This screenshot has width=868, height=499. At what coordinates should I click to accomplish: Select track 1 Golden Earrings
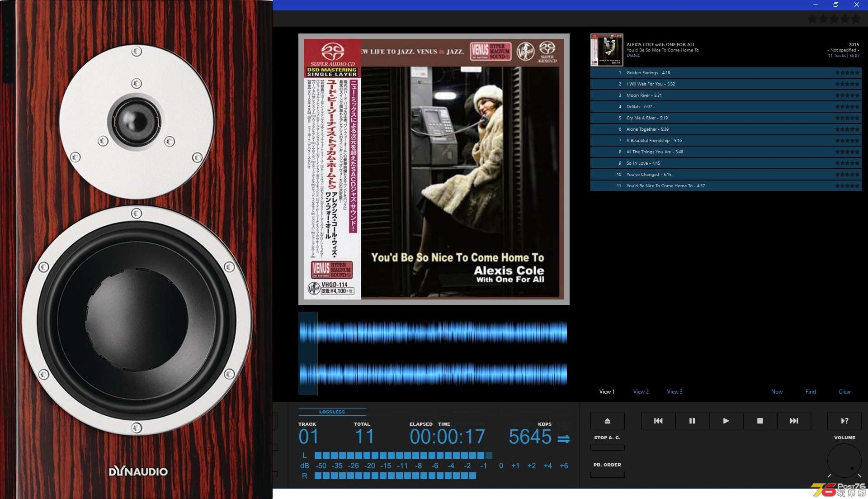click(726, 72)
